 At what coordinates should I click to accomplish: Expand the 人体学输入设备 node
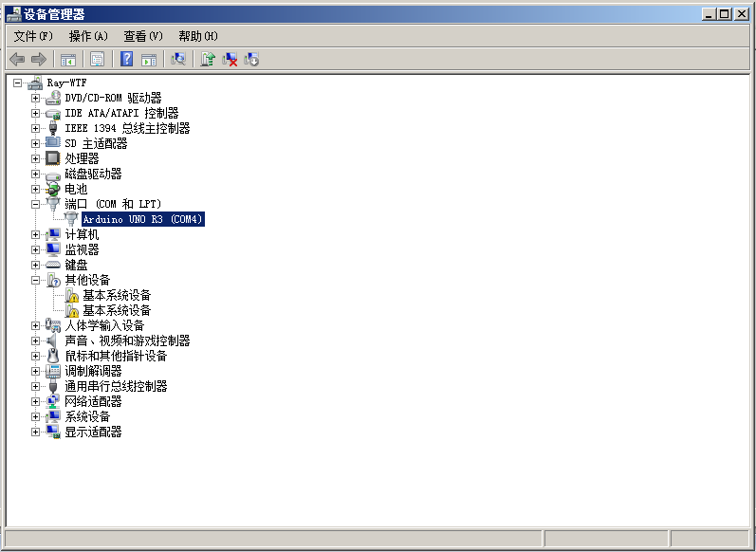pos(35,326)
